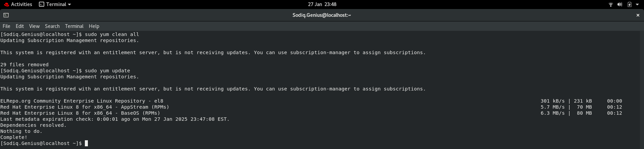Click the "Nothing to do." output line
Screen dimensions: 644x149
coord(21,131)
